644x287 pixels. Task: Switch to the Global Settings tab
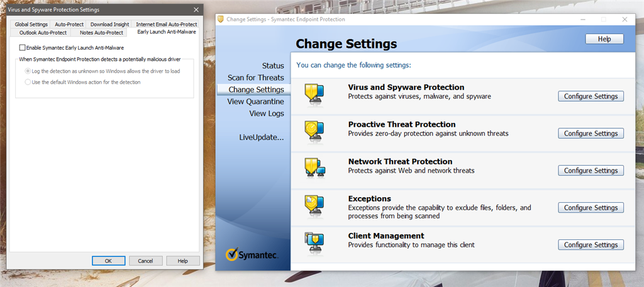pos(31,24)
